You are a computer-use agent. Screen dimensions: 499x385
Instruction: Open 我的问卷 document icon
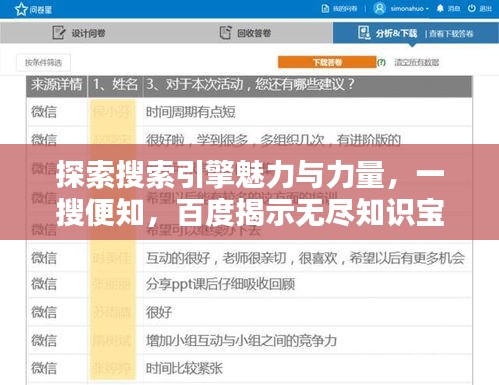(325, 9)
